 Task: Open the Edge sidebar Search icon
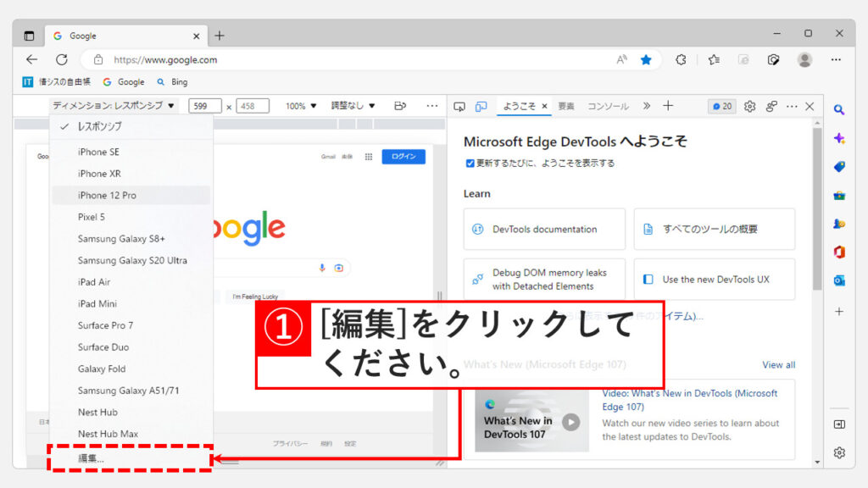click(x=839, y=109)
